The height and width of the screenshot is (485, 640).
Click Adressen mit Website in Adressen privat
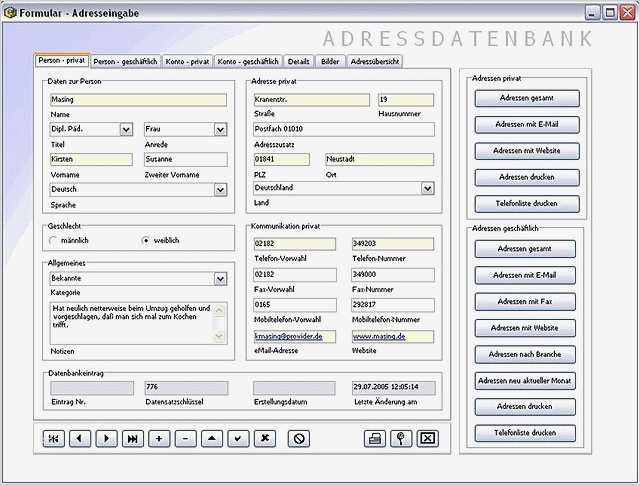(527, 151)
